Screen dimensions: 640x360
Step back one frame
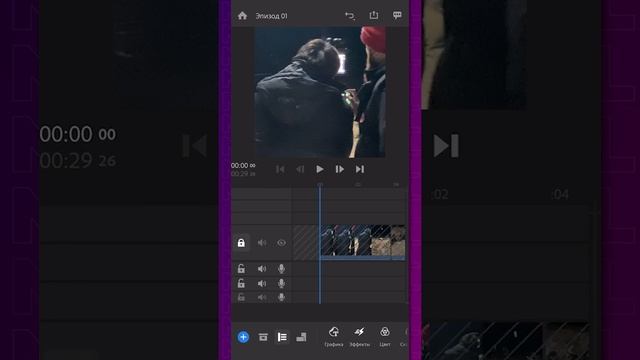[x=300, y=169]
